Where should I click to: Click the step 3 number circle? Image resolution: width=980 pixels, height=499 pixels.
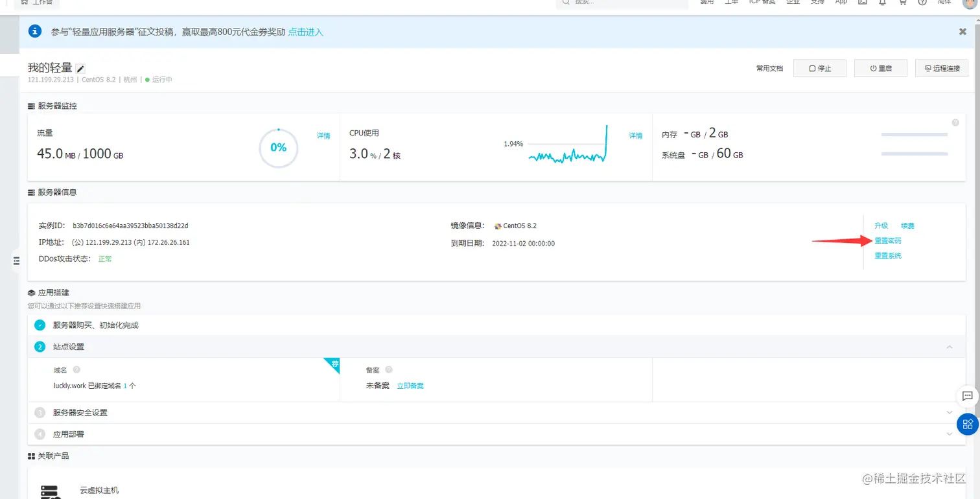(40, 413)
